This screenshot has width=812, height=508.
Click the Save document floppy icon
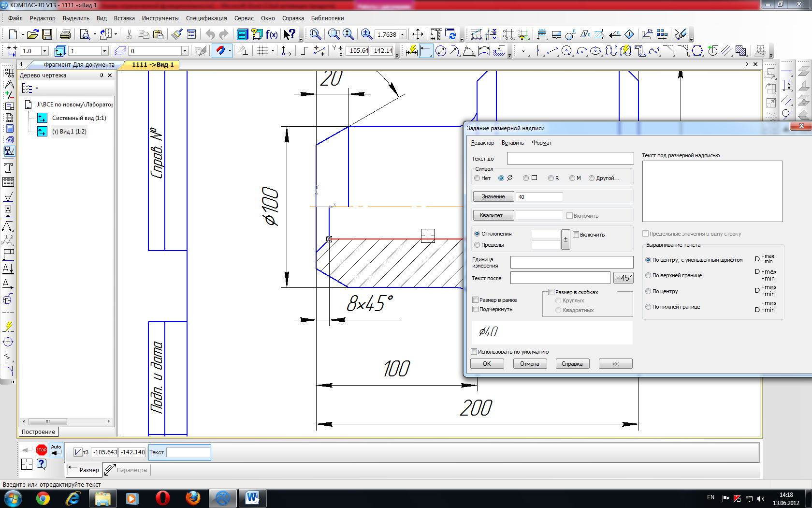47,34
